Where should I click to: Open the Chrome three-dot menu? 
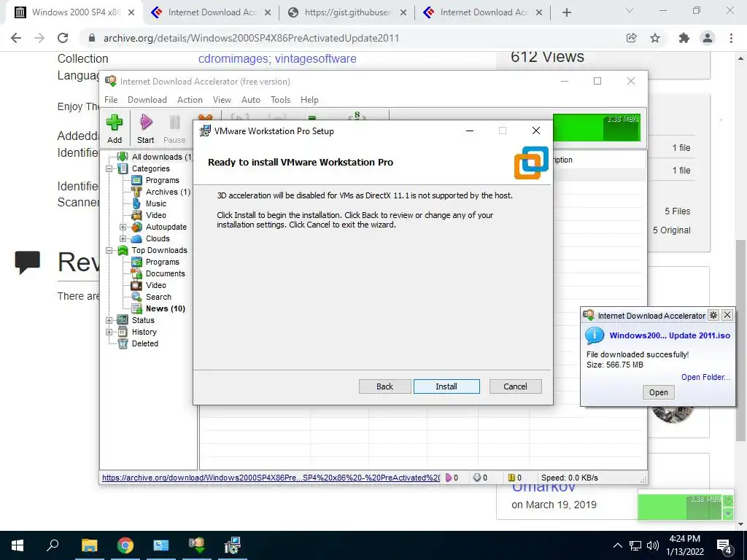(x=731, y=38)
